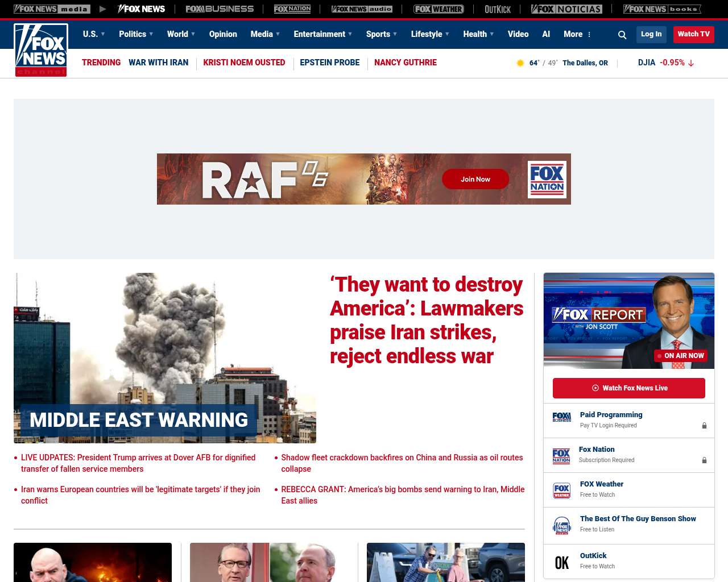This screenshot has width=728, height=582.
Task: Open Fox Weather logo in top bar
Action: 439,9
